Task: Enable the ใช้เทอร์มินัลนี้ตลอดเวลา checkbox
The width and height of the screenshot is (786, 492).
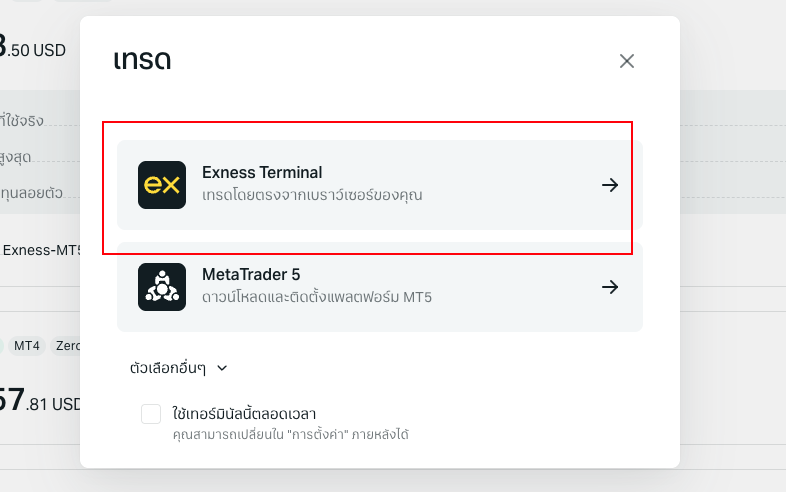Action: point(151,414)
